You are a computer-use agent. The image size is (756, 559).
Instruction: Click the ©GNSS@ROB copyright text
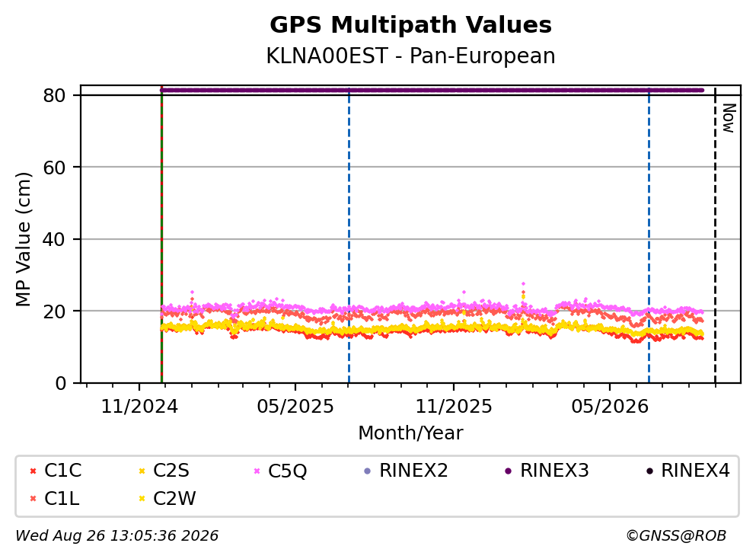coord(676,536)
